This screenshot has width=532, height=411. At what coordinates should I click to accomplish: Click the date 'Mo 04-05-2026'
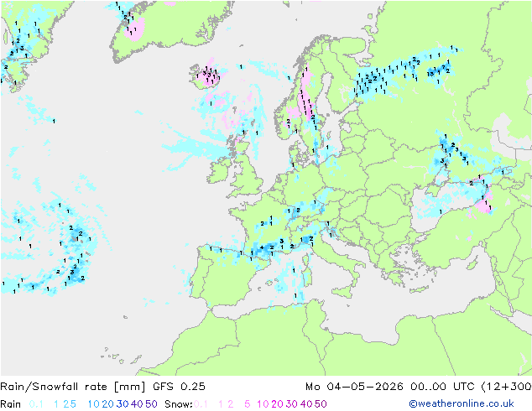[355, 387]
